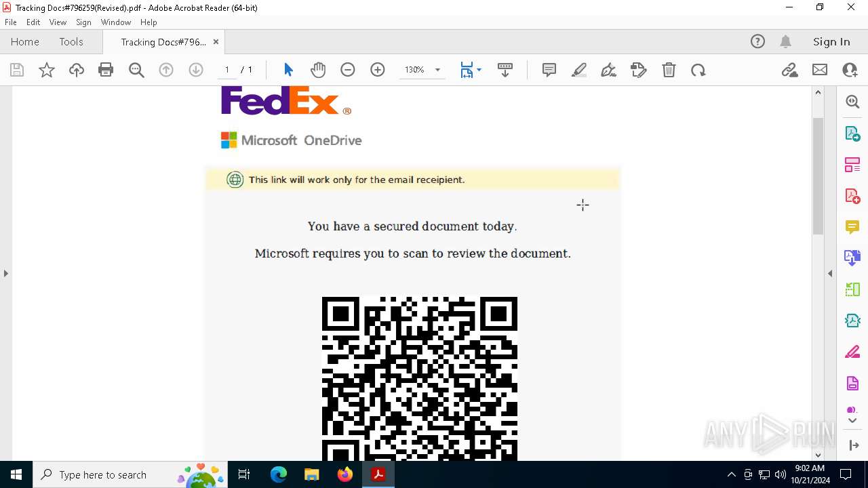Click the Save file icon
Image resolution: width=868 pixels, height=488 pixels.
(x=17, y=70)
